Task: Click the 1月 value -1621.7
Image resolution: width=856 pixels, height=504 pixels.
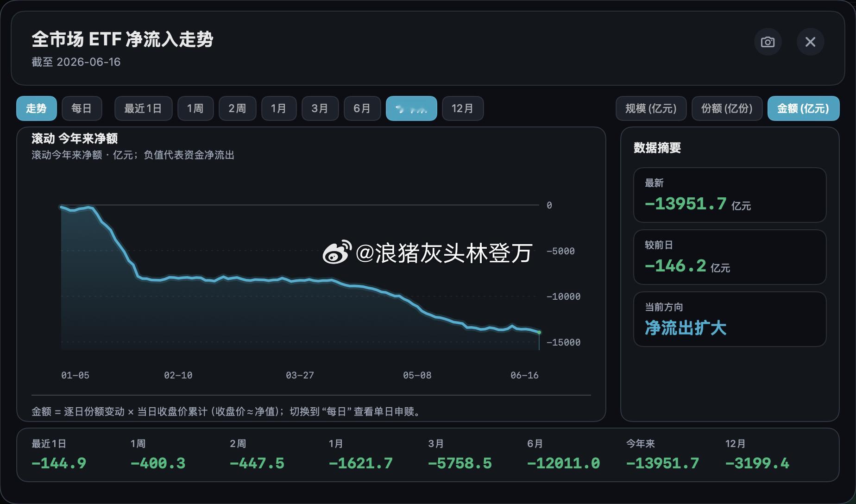Action: tap(361, 463)
